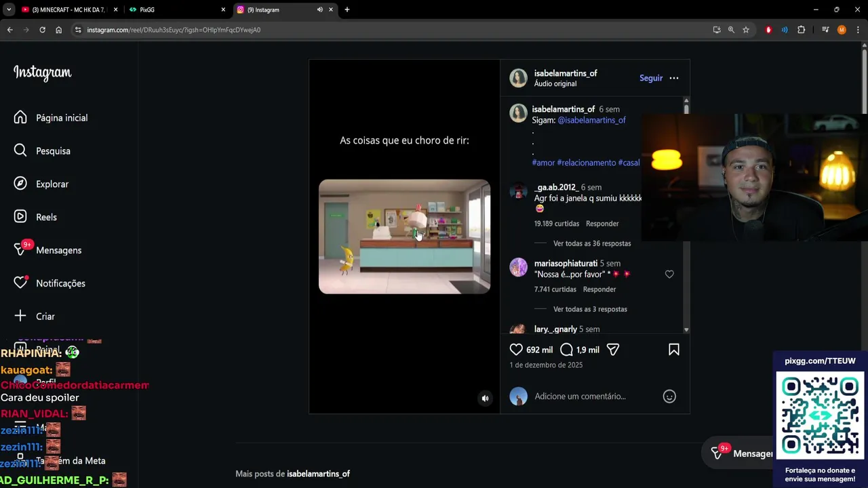Click isabelamartins_of link in Mais posts
This screenshot has width=868, height=488.
coord(318,474)
